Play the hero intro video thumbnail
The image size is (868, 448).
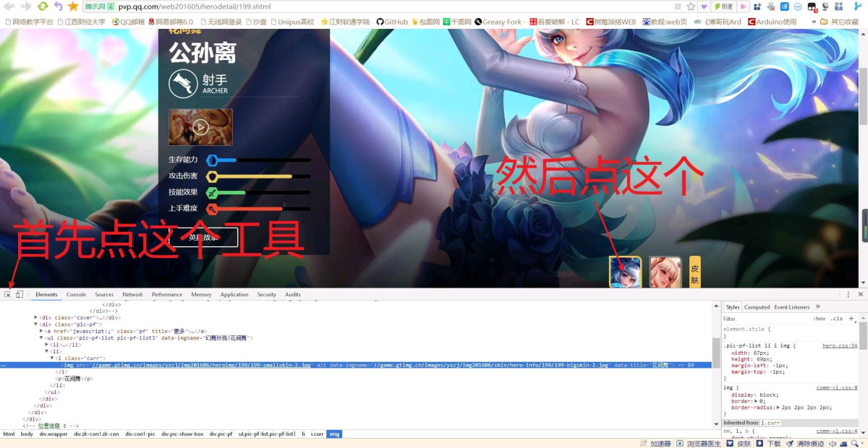tap(200, 127)
